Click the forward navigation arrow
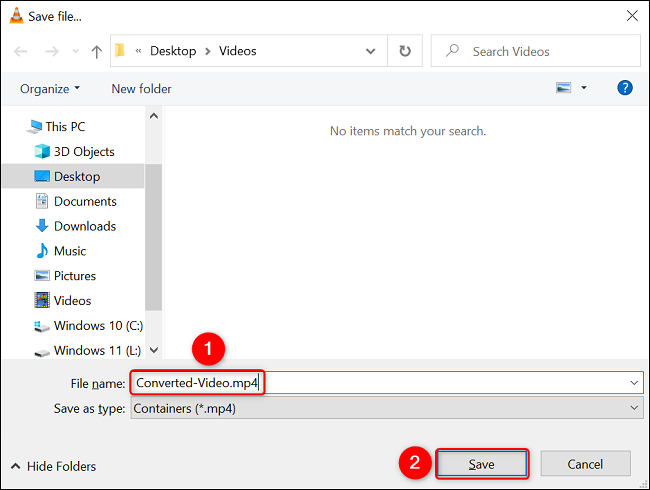Image resolution: width=650 pixels, height=490 pixels. 52,51
